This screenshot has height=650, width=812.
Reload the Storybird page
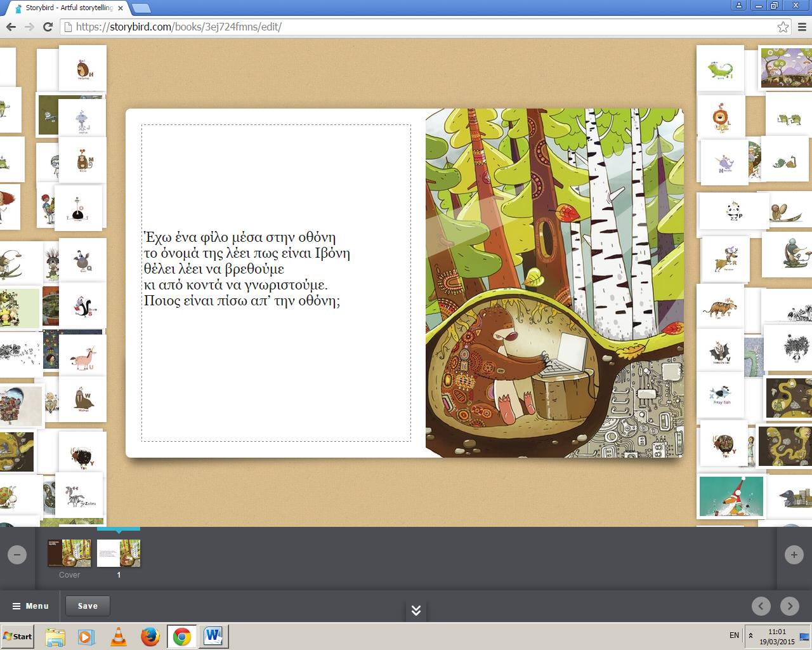pyautogui.click(x=48, y=27)
